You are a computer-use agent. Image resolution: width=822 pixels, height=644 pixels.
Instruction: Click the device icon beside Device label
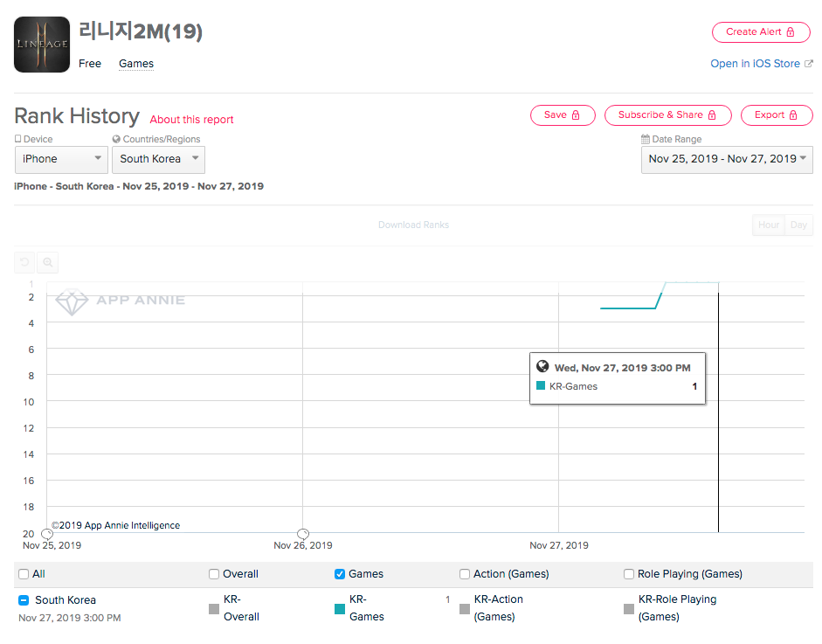pyautogui.click(x=17, y=138)
